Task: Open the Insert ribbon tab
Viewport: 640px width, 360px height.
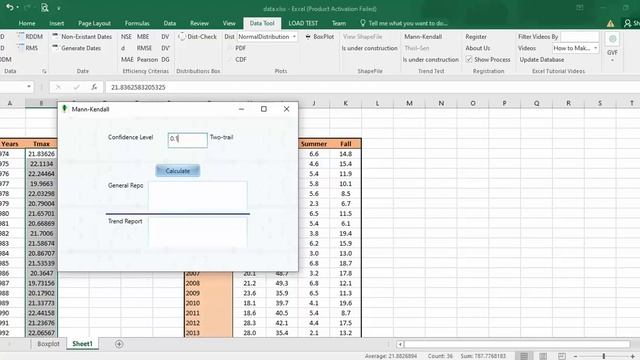Action: (x=56, y=23)
